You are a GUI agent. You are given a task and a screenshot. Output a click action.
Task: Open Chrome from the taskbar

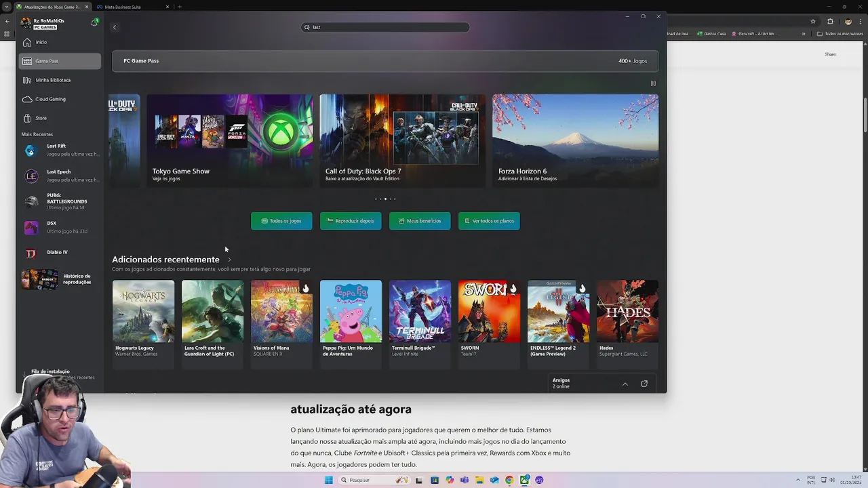pos(509,480)
